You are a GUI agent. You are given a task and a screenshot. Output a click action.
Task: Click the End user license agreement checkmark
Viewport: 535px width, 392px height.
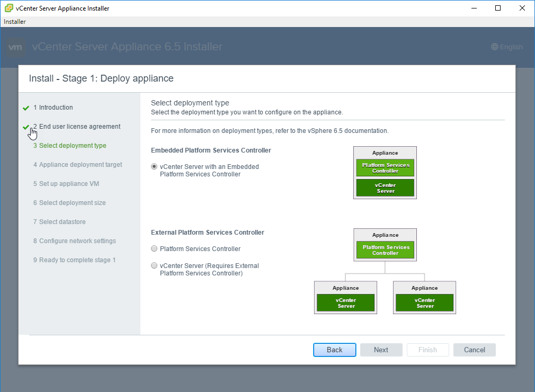coord(26,127)
